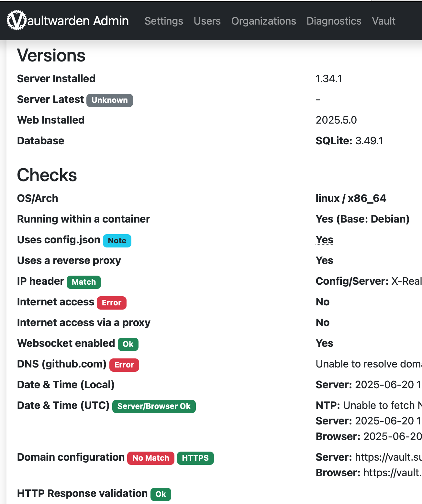Click the Ok badge beside HTTP Response validation
422x504 pixels.
tap(161, 494)
